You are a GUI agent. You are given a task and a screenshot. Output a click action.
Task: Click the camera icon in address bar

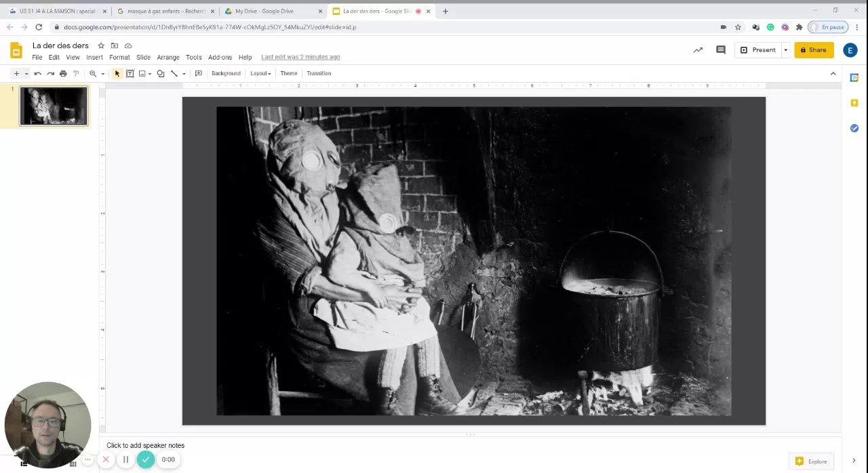click(724, 27)
